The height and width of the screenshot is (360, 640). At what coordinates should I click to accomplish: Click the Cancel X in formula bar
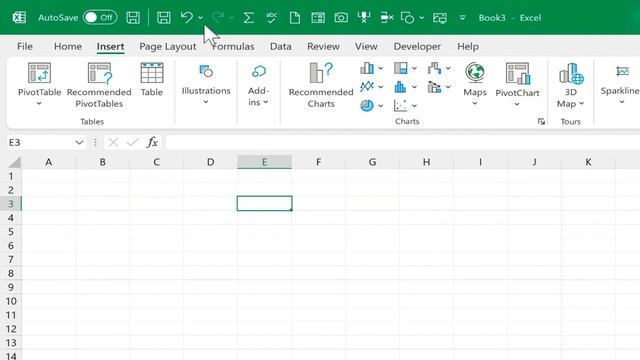113,142
